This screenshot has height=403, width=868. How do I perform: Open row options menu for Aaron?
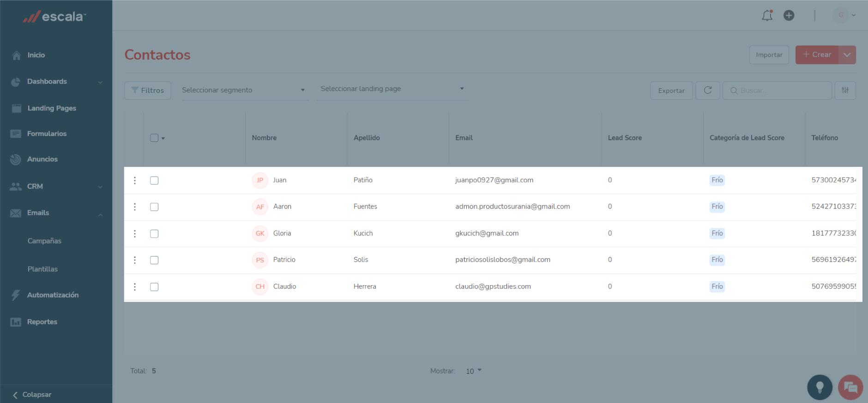point(135,207)
